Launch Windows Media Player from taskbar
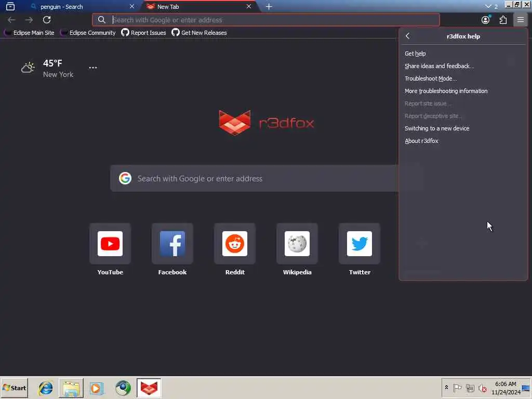 (96, 388)
